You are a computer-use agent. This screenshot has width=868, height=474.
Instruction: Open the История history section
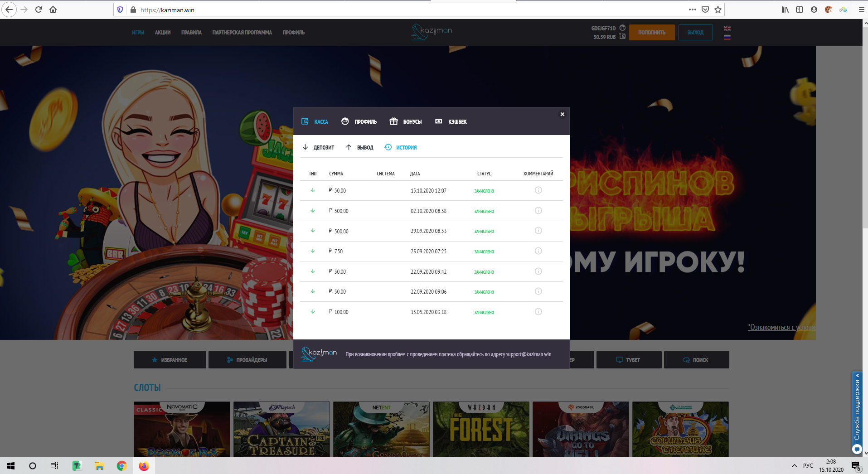pyautogui.click(x=401, y=147)
